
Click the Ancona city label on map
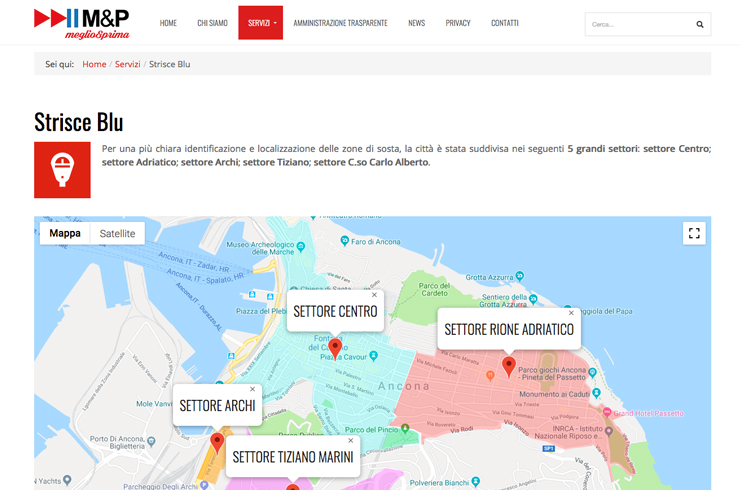404,386
